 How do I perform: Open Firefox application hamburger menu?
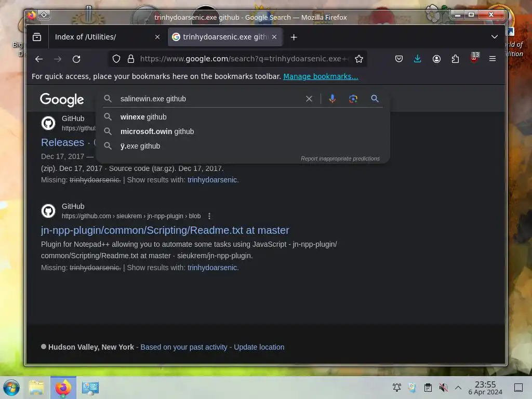click(x=493, y=59)
